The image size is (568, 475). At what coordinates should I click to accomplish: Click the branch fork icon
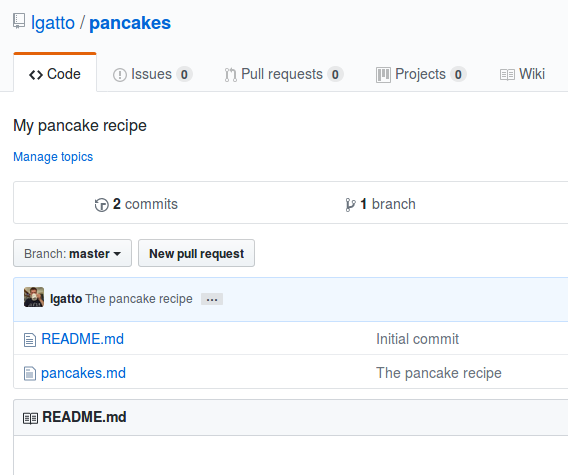pos(350,205)
